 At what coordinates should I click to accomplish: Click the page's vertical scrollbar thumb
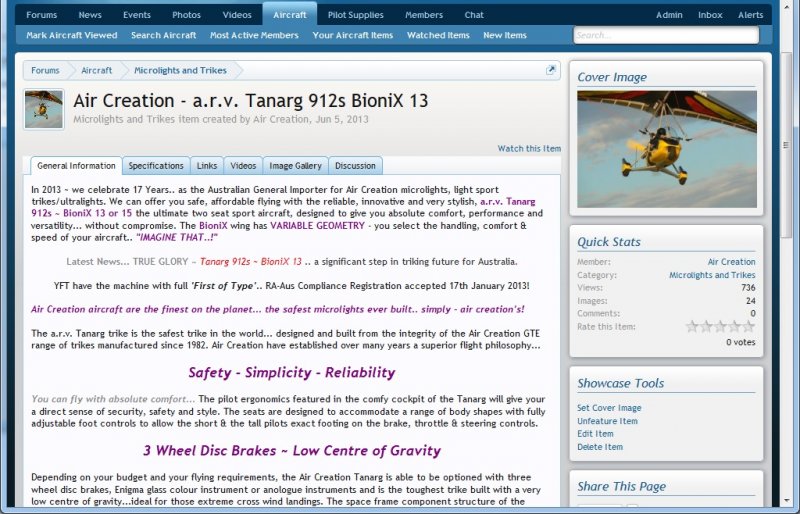pyautogui.click(x=786, y=145)
